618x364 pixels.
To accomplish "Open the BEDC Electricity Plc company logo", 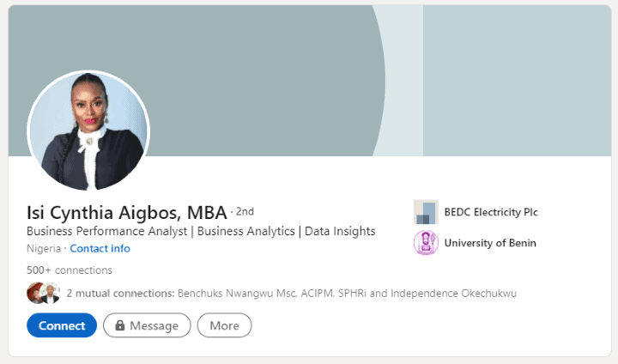I will coord(426,212).
